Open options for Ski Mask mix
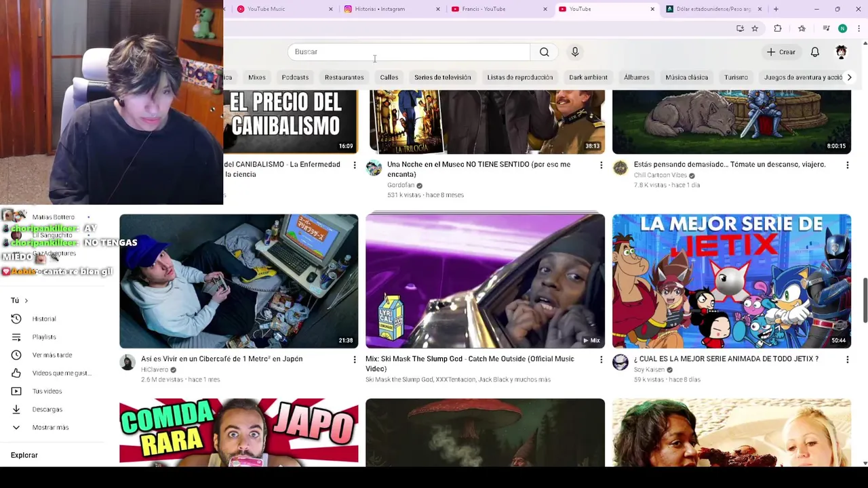Screen dimensions: 868x488 pyautogui.click(x=601, y=359)
